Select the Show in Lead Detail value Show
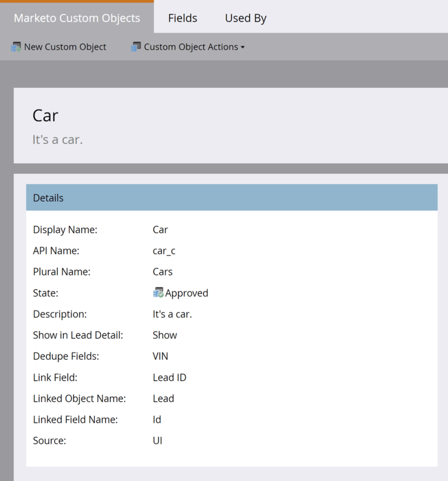 pyautogui.click(x=165, y=335)
